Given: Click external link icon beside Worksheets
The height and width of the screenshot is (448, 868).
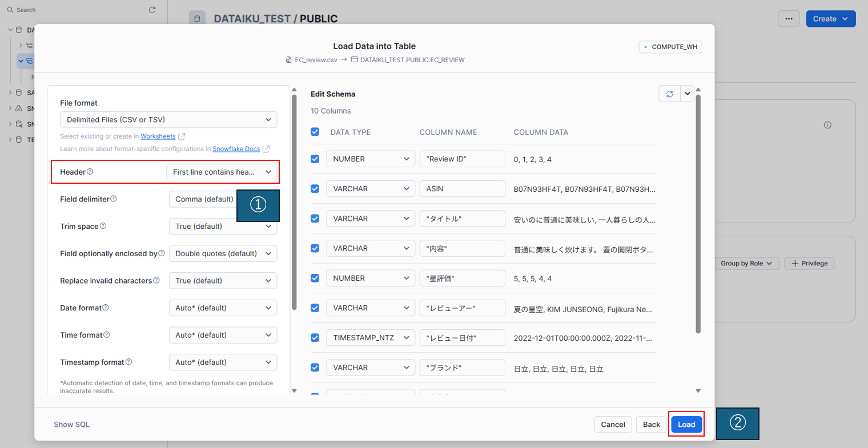Looking at the screenshot, I should point(182,136).
